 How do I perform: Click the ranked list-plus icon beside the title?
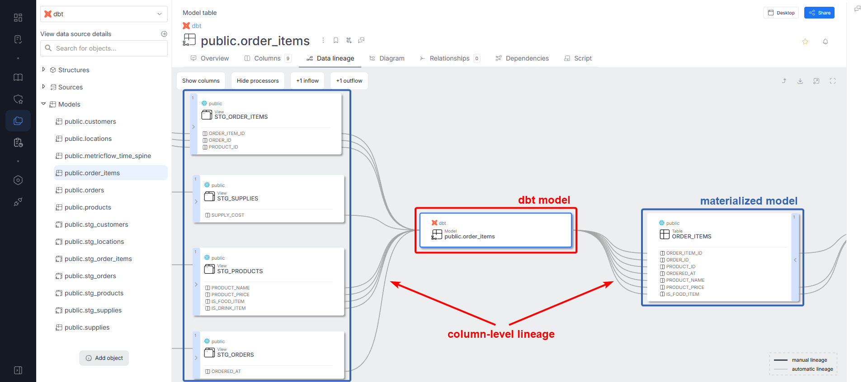point(349,40)
